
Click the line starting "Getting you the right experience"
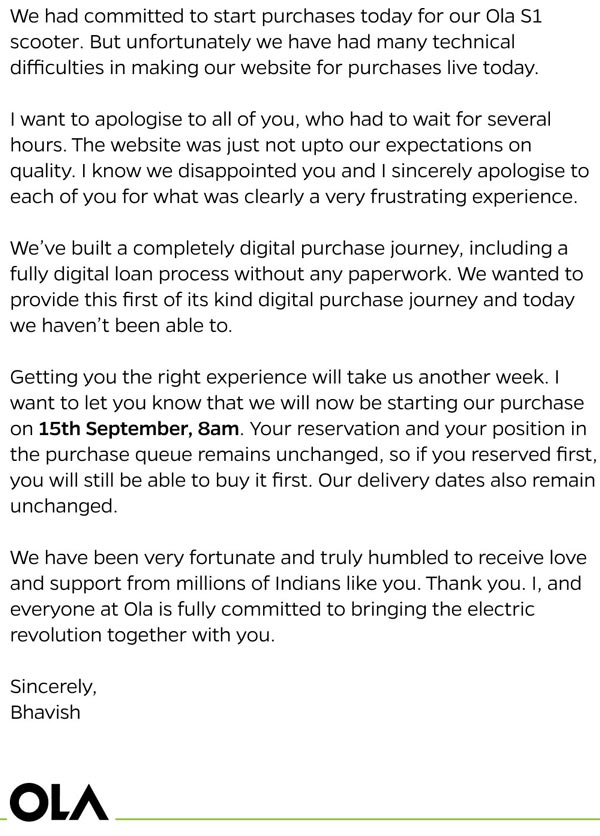point(283,377)
